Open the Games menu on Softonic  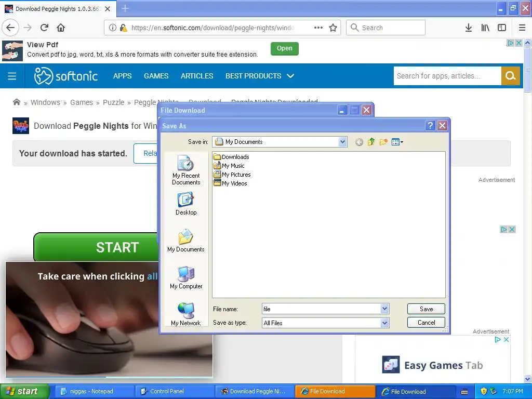click(156, 76)
